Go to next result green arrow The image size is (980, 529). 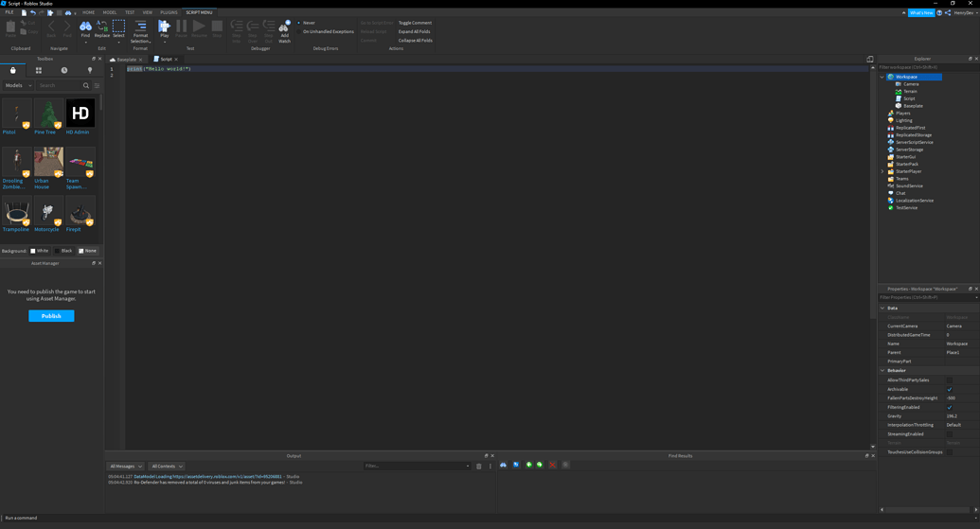click(540, 465)
